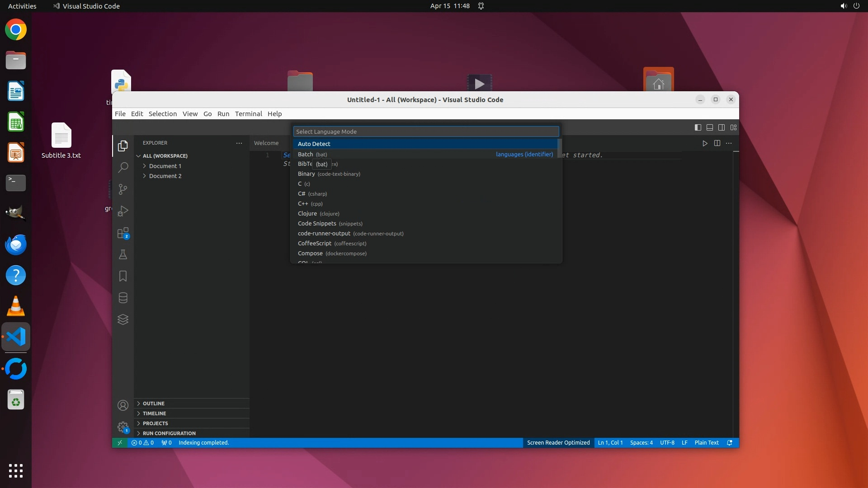This screenshot has width=868, height=488.
Task: Click Plain Text in status bar
Action: click(x=706, y=443)
